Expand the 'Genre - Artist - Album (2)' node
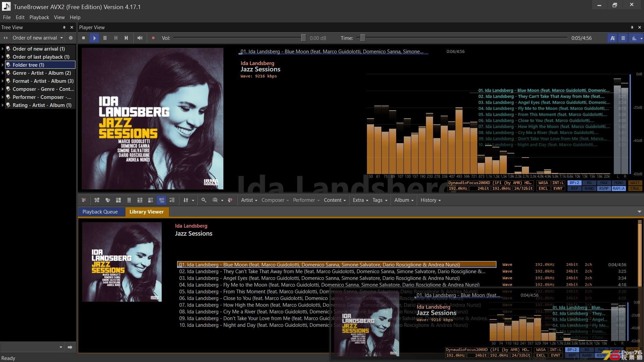 pyautogui.click(x=3, y=73)
